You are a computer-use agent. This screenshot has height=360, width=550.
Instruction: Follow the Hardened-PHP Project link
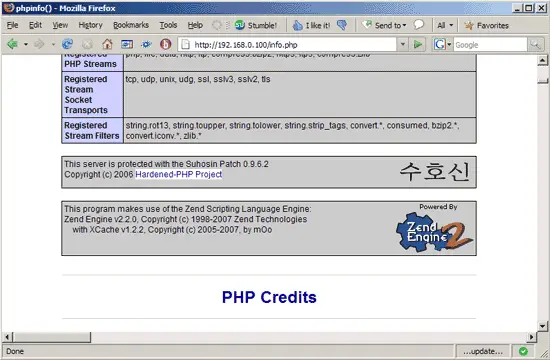(x=179, y=174)
